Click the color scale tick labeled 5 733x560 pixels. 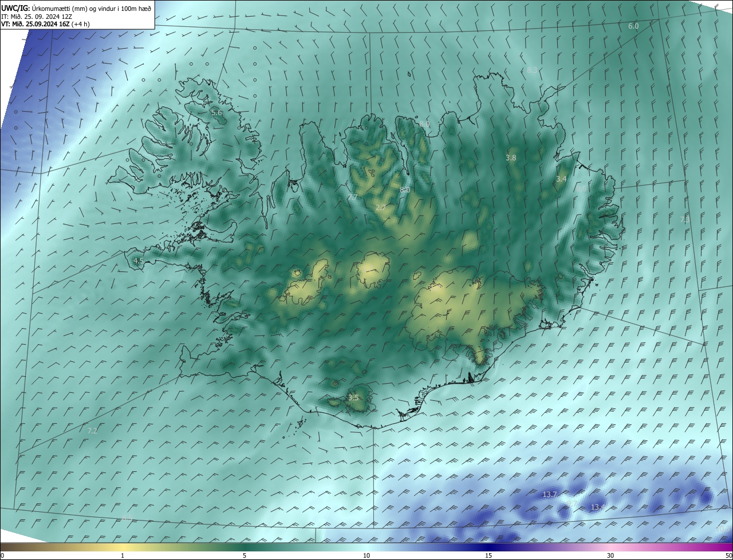click(x=245, y=555)
